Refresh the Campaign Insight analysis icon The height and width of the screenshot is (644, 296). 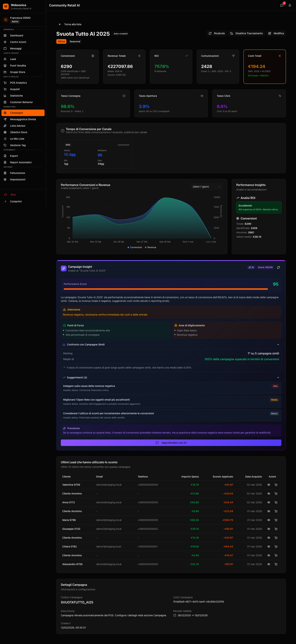(x=278, y=267)
